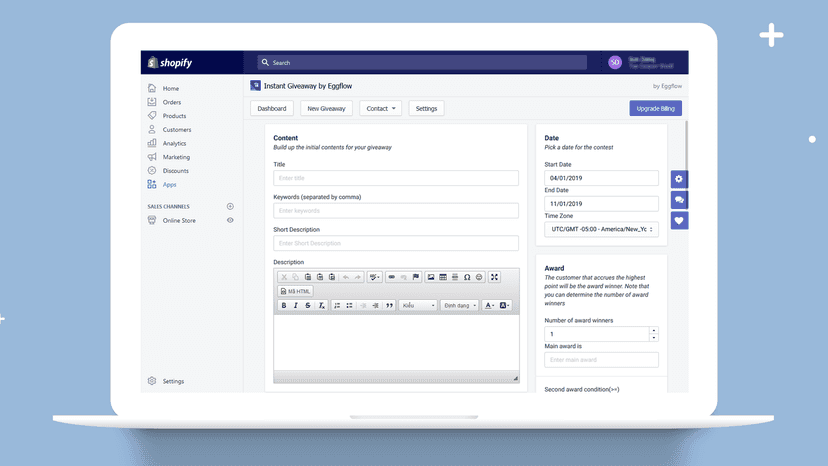The height and width of the screenshot is (466, 828).
Task: Toggle bold formatting
Action: pyautogui.click(x=284, y=305)
